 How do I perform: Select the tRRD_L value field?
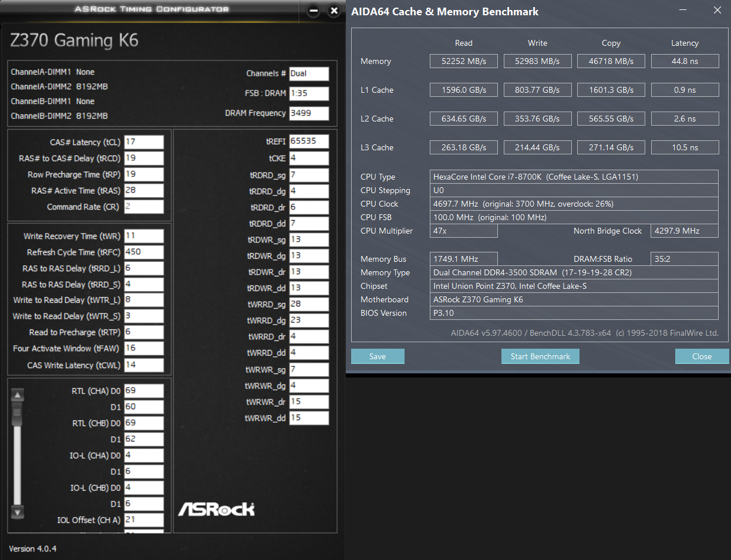(144, 268)
